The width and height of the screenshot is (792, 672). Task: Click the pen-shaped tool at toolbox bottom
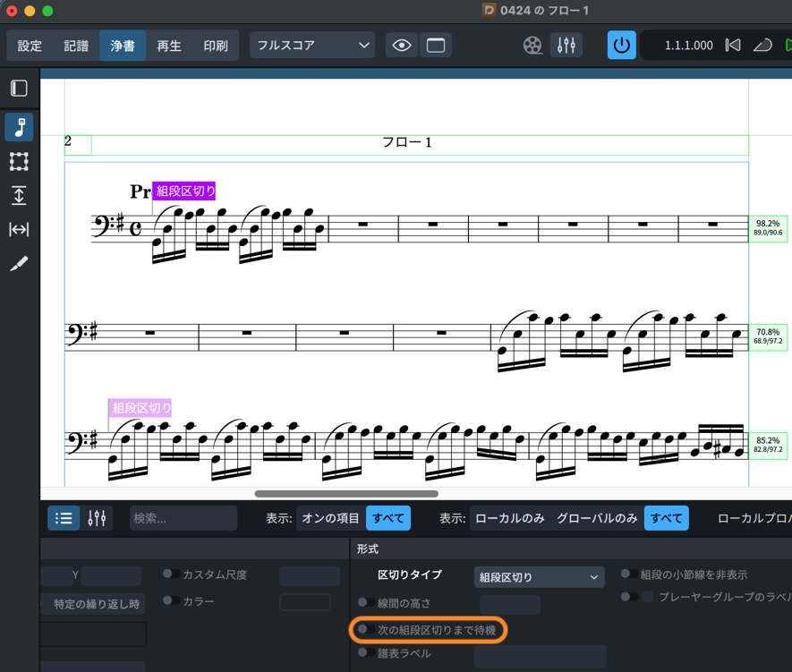point(19,264)
